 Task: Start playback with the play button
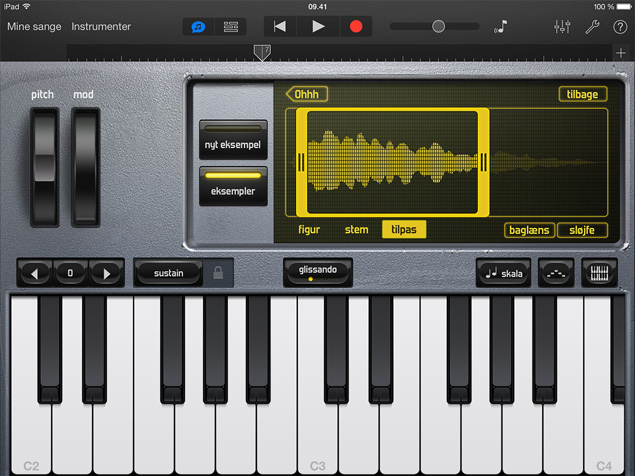tap(318, 27)
